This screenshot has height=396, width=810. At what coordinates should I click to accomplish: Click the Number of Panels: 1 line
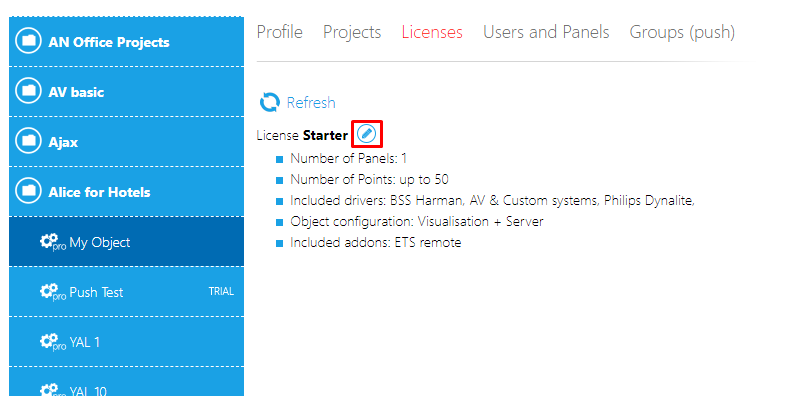pyautogui.click(x=349, y=159)
